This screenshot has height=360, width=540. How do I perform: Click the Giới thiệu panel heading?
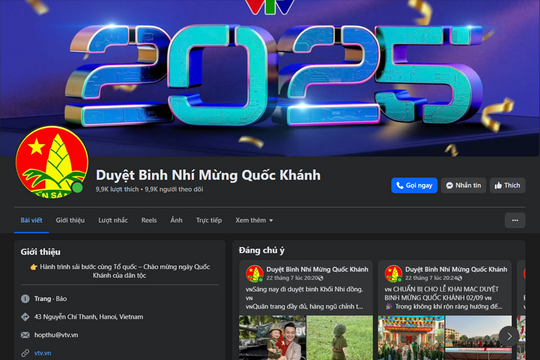(x=40, y=252)
